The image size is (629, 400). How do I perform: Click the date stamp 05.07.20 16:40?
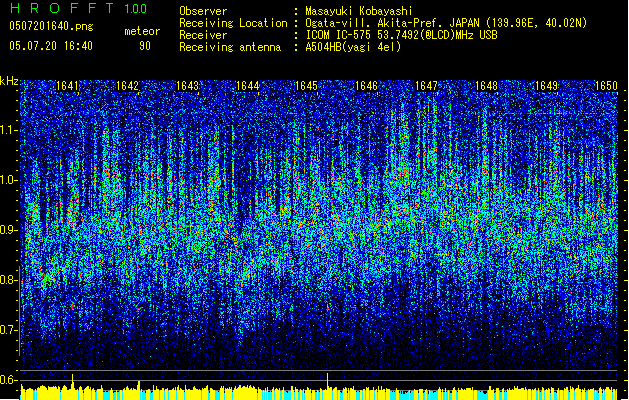coord(51,46)
